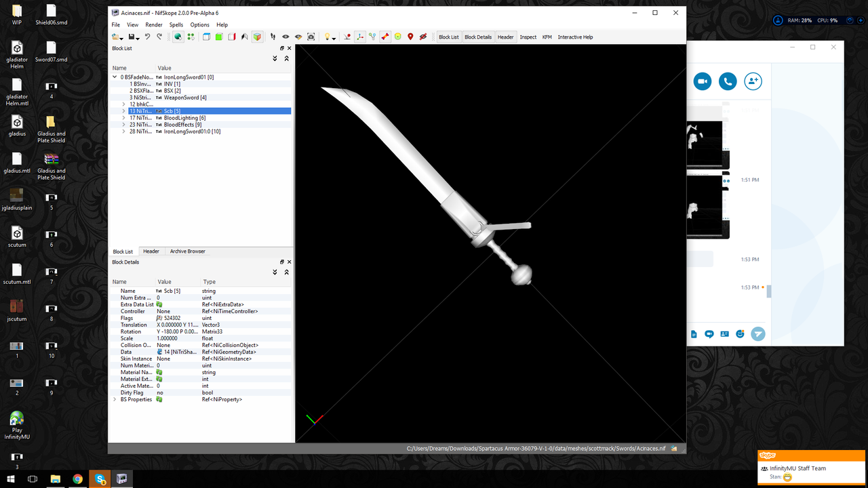
Task: Click the Flags value 524302
Action: pos(172,318)
